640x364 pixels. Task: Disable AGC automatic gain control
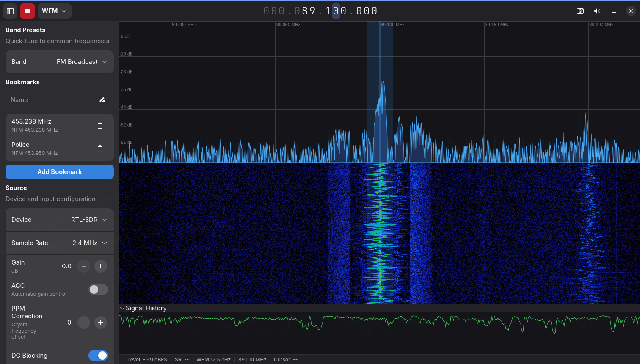[98, 290]
